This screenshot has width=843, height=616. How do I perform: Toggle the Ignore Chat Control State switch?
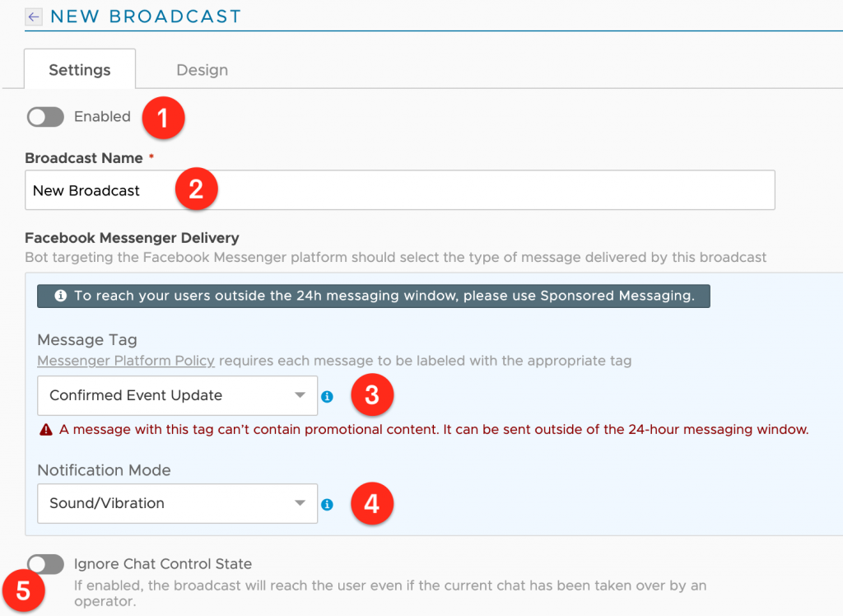click(x=46, y=564)
